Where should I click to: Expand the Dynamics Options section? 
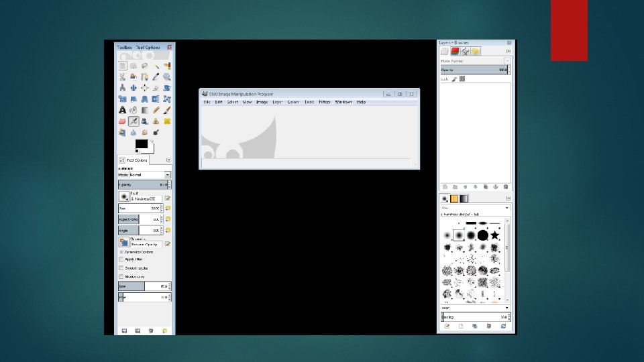pyautogui.click(x=121, y=252)
